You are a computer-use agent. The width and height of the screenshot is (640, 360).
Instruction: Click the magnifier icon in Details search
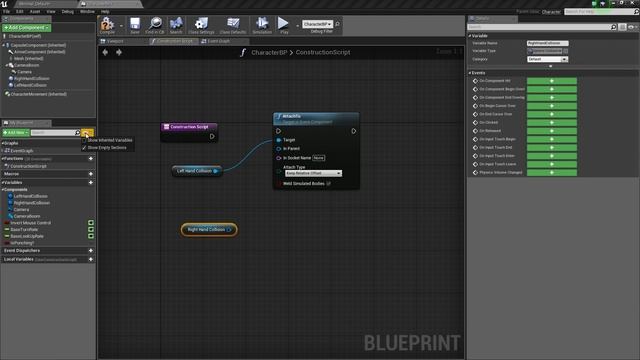click(x=613, y=27)
